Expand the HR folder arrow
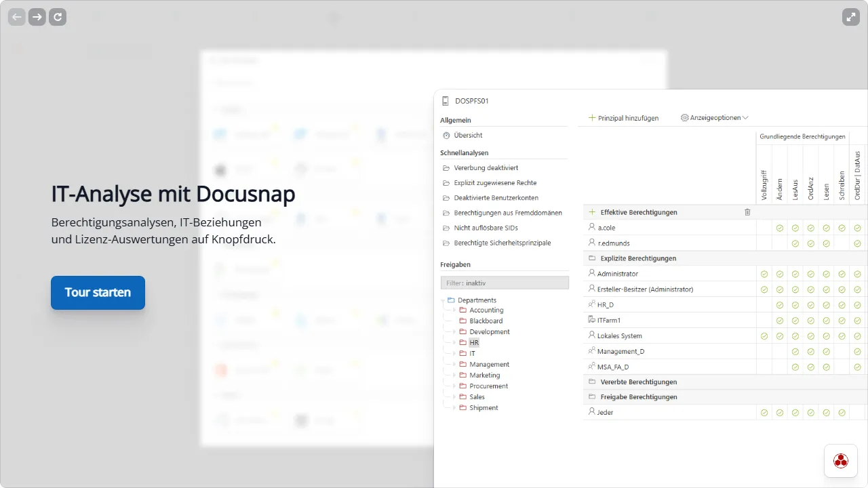This screenshot has height=488, width=868. 455,342
